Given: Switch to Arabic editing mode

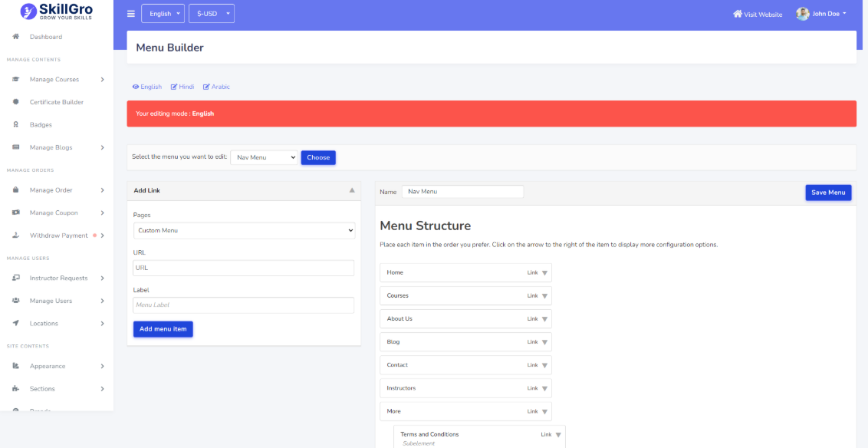Looking at the screenshot, I should (x=216, y=87).
